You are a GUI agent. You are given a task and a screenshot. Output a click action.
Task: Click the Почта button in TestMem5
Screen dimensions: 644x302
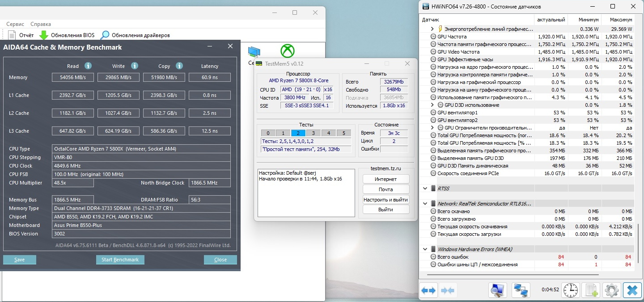click(386, 189)
